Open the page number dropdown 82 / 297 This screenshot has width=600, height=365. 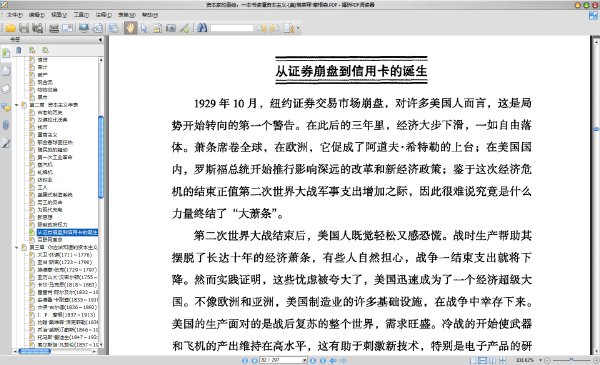[305, 360]
